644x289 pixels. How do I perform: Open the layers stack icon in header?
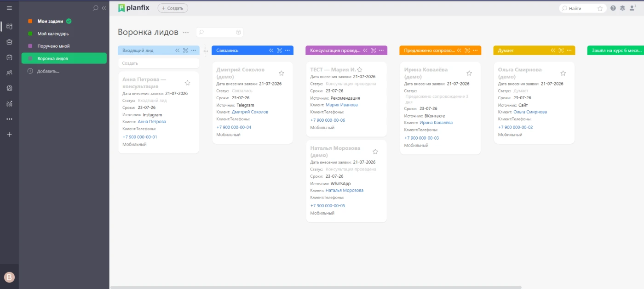[x=622, y=8]
